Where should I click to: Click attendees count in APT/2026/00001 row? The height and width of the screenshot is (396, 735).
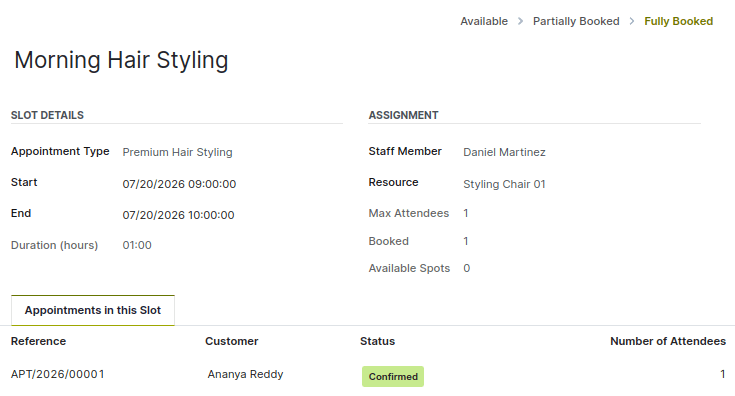[x=723, y=374]
